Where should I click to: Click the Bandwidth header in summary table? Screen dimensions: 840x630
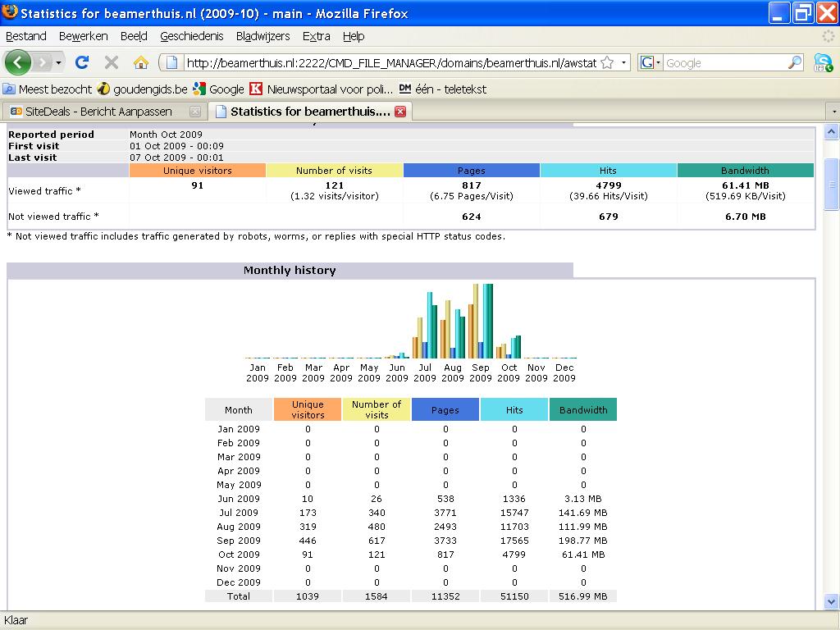[745, 171]
